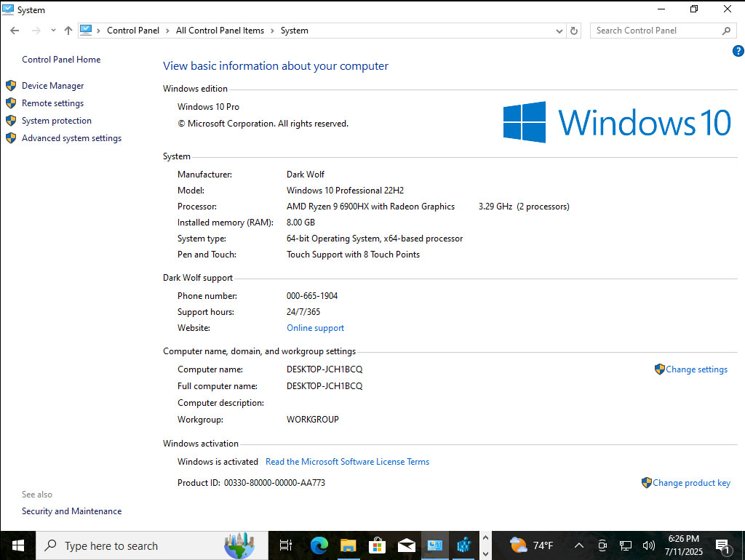Launch Microsoft Edge from taskbar
Viewport: 745px width, 560px height.
pyautogui.click(x=319, y=545)
